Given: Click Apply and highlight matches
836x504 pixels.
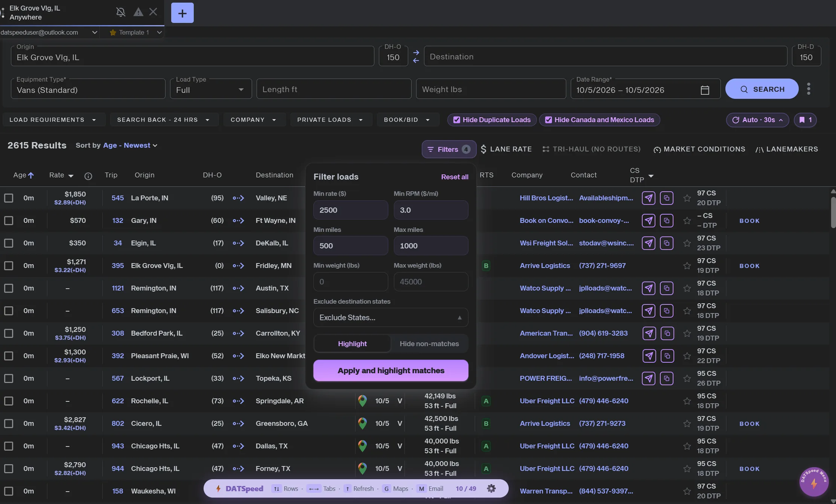Looking at the screenshot, I should [391, 371].
